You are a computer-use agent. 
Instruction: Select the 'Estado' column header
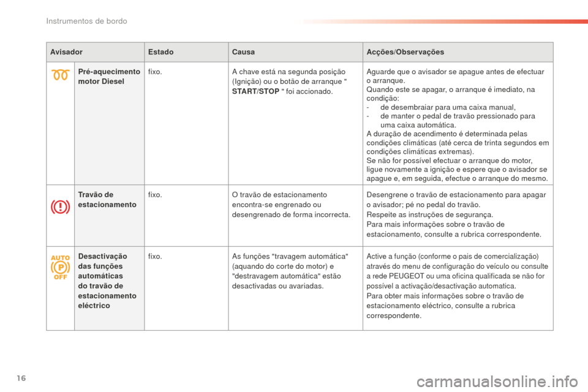161,52
